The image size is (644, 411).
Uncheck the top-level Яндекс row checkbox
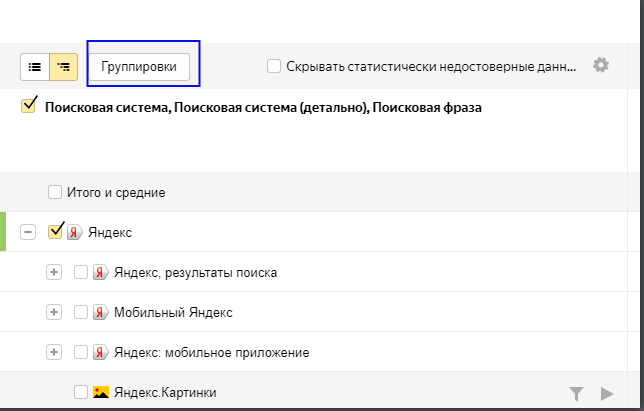(55, 231)
